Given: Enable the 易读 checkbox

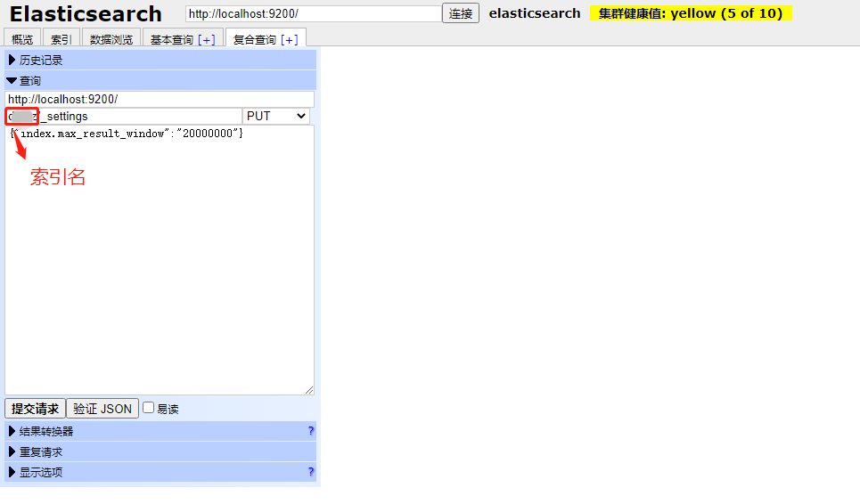Looking at the screenshot, I should point(148,408).
